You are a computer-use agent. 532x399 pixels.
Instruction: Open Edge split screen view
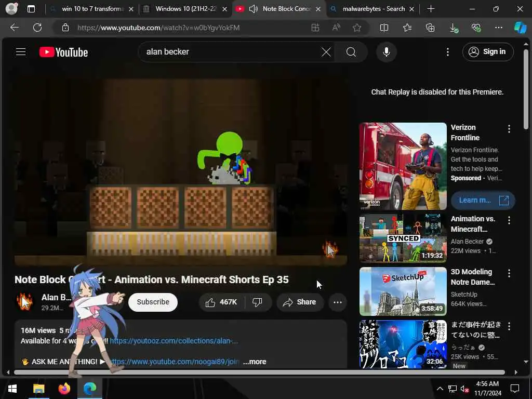(x=384, y=28)
